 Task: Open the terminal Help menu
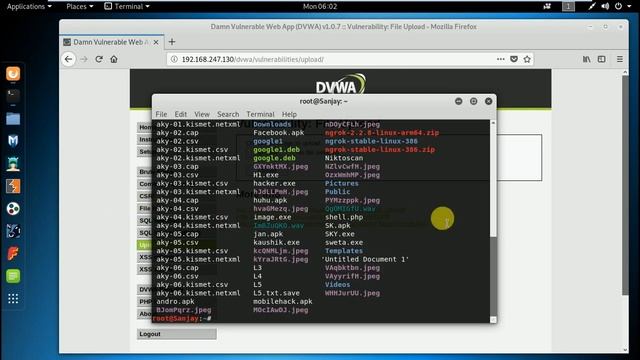[x=289, y=114]
